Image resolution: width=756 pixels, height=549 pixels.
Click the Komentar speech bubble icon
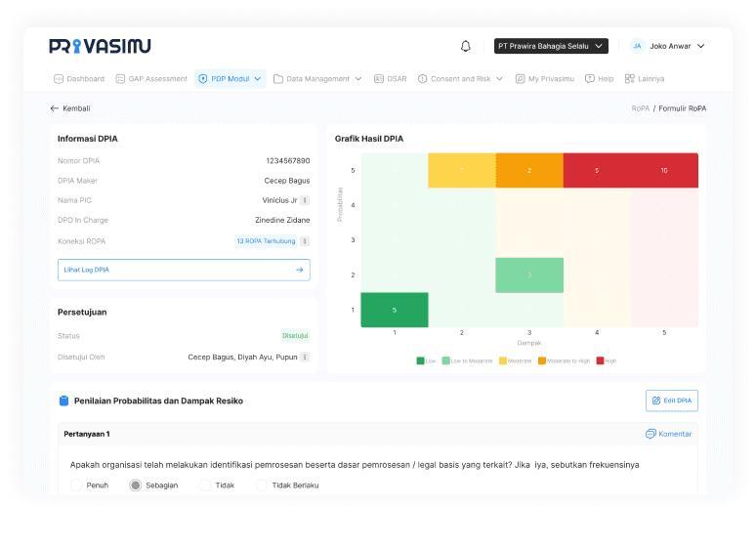[651, 434]
